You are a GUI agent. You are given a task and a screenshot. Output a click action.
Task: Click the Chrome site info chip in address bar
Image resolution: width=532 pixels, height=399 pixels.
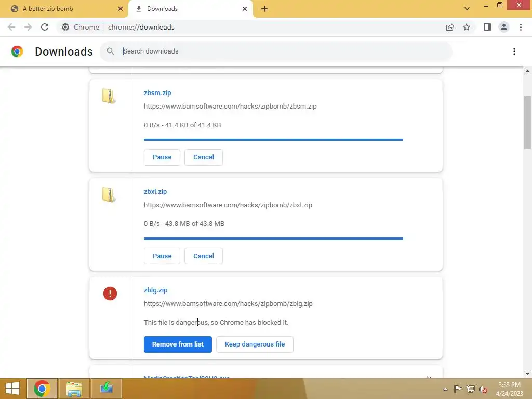tap(81, 27)
